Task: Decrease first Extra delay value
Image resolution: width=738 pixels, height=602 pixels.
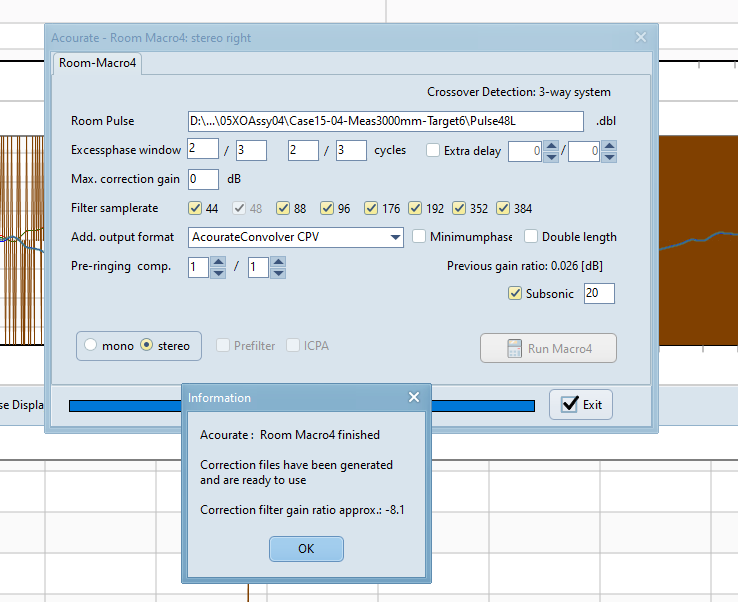Action: coord(551,157)
